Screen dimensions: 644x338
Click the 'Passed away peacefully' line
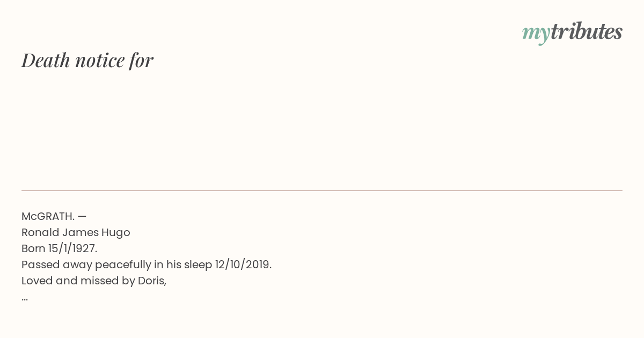147,264
